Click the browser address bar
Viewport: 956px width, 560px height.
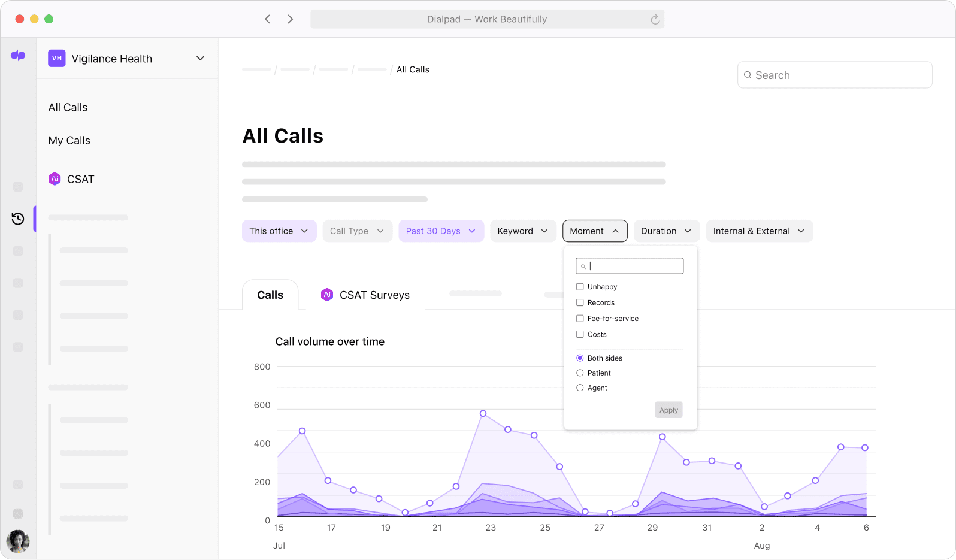pos(487,19)
